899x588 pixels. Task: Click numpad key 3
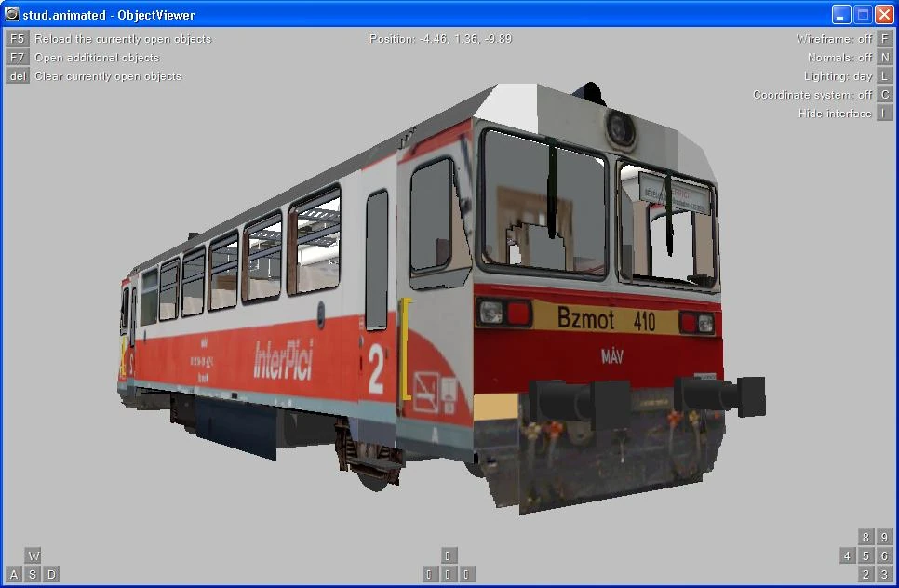pos(885,574)
